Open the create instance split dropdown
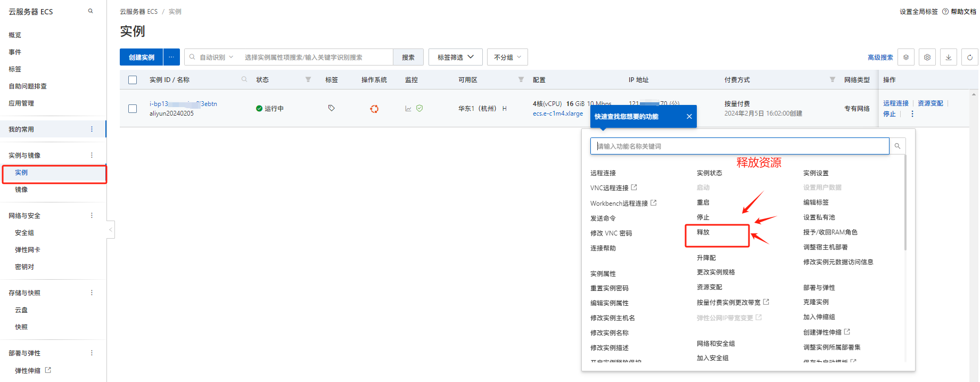980x382 pixels. (171, 57)
